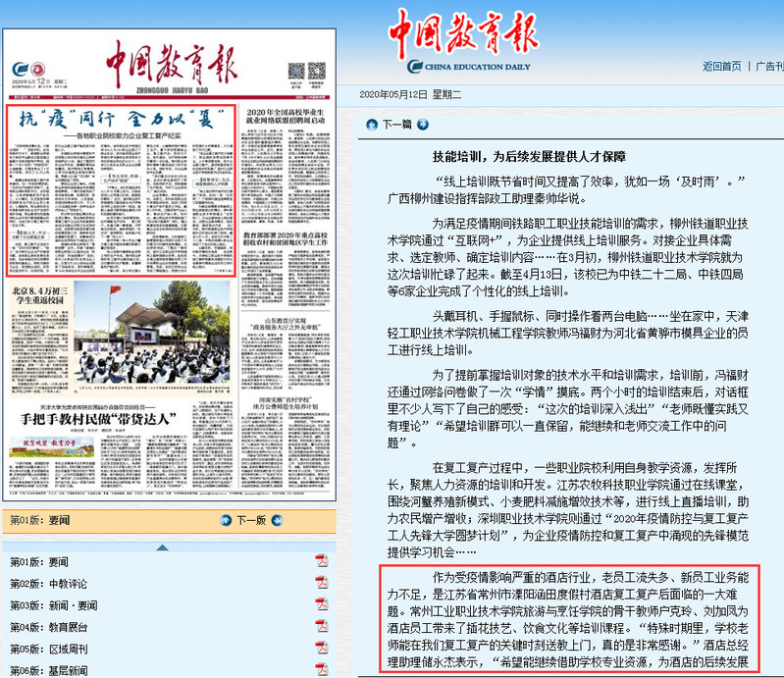Click date text 2020年05月12日 星期二
Viewport: 784px width, 678px height.
[x=410, y=94]
